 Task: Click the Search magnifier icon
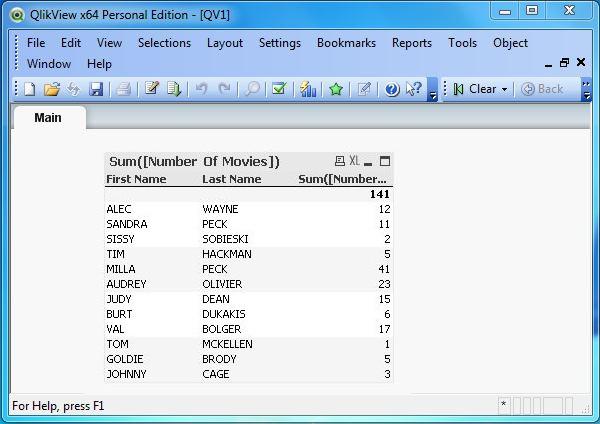click(252, 89)
